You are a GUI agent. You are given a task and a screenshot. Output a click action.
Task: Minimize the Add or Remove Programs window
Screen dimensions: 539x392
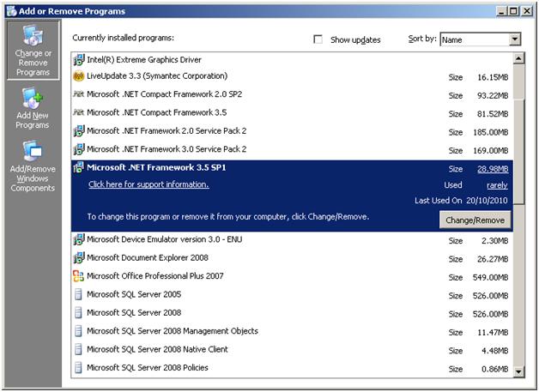click(x=501, y=11)
